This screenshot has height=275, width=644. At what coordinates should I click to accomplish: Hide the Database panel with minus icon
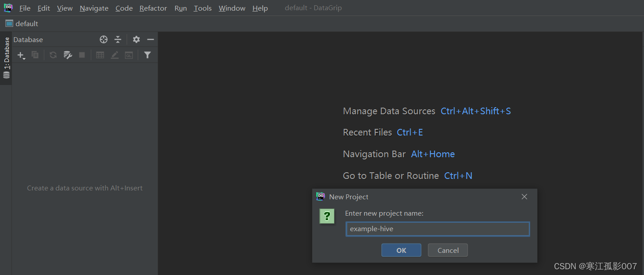[151, 39]
